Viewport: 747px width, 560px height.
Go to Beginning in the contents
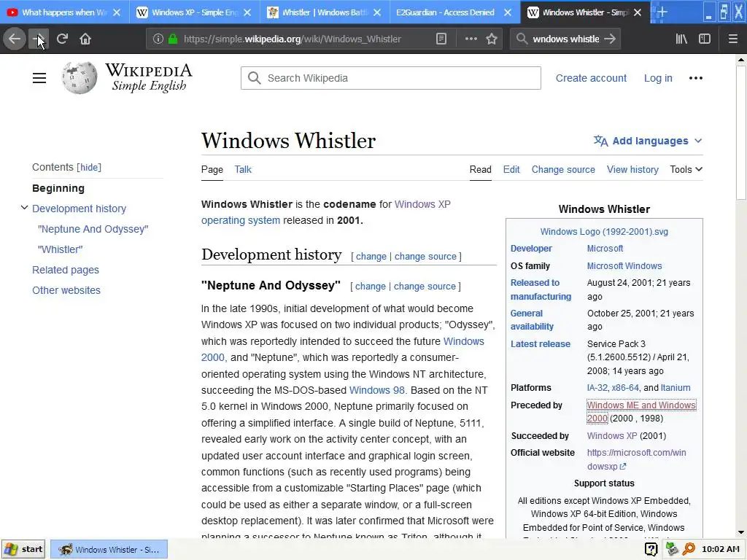tap(58, 188)
